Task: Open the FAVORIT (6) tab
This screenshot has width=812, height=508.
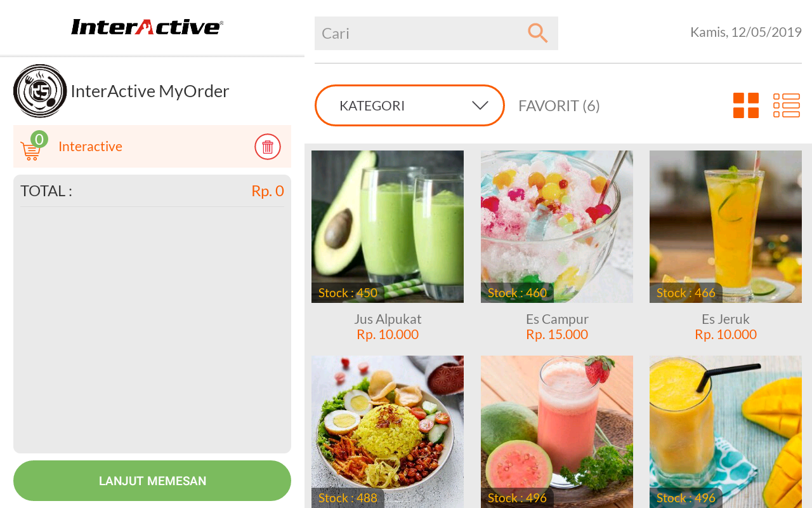Action: point(559,105)
